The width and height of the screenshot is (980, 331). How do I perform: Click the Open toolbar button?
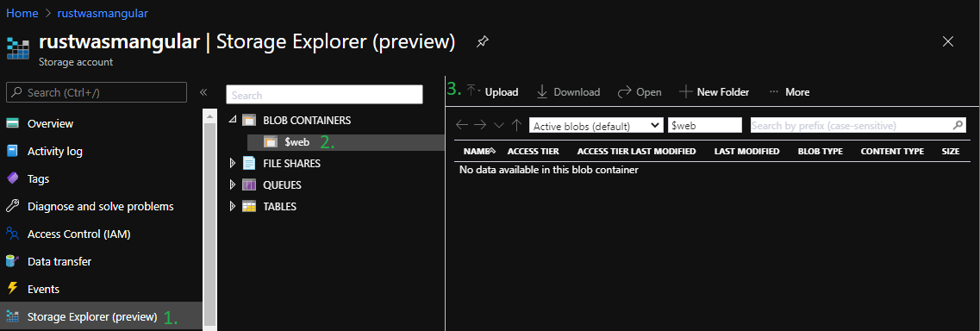tap(640, 92)
